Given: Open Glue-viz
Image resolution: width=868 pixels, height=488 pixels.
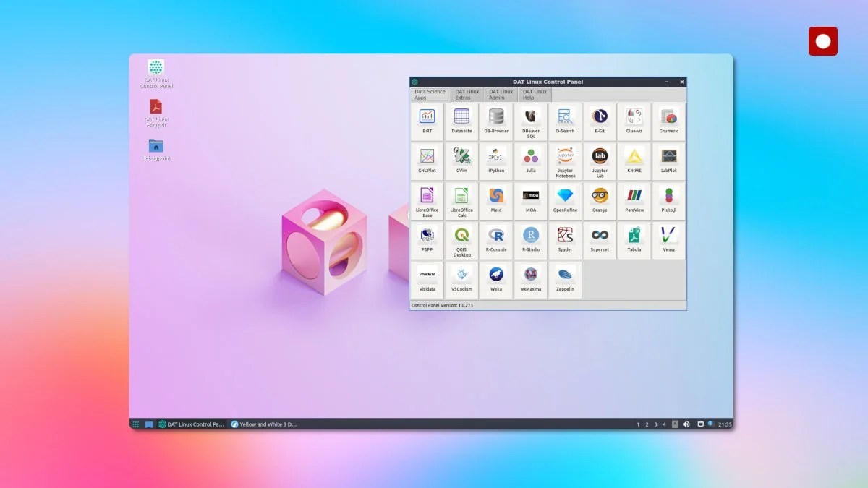Looking at the screenshot, I should (634, 121).
